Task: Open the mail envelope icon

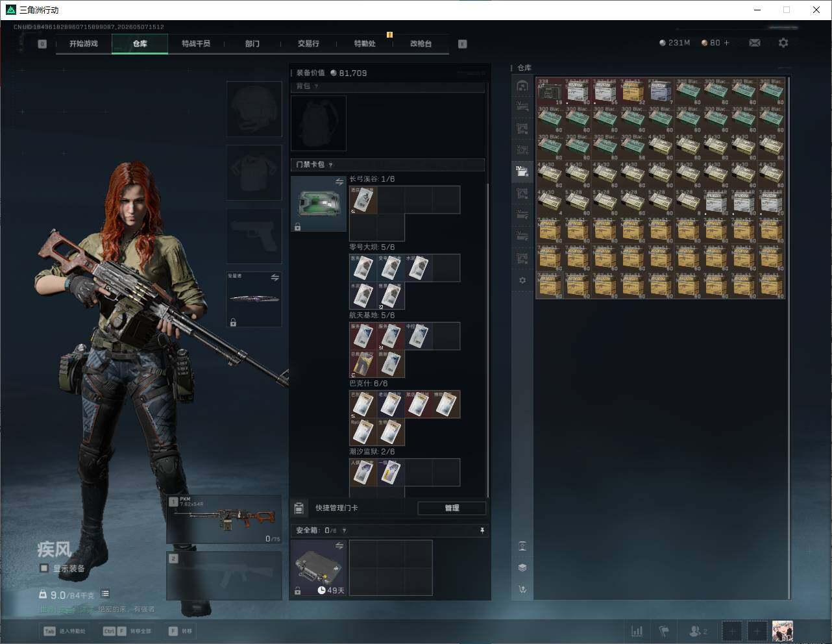Action: coord(755,43)
